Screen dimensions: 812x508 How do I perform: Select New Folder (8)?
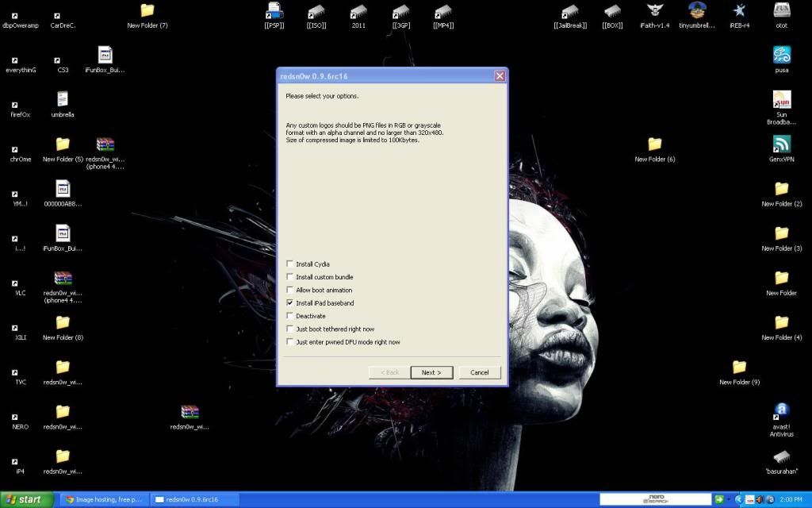pyautogui.click(x=63, y=328)
